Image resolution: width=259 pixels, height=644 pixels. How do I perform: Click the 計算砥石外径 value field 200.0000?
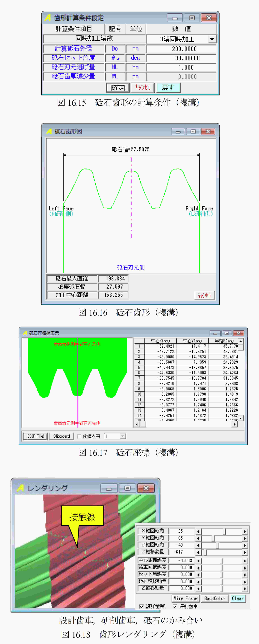[x=181, y=49]
